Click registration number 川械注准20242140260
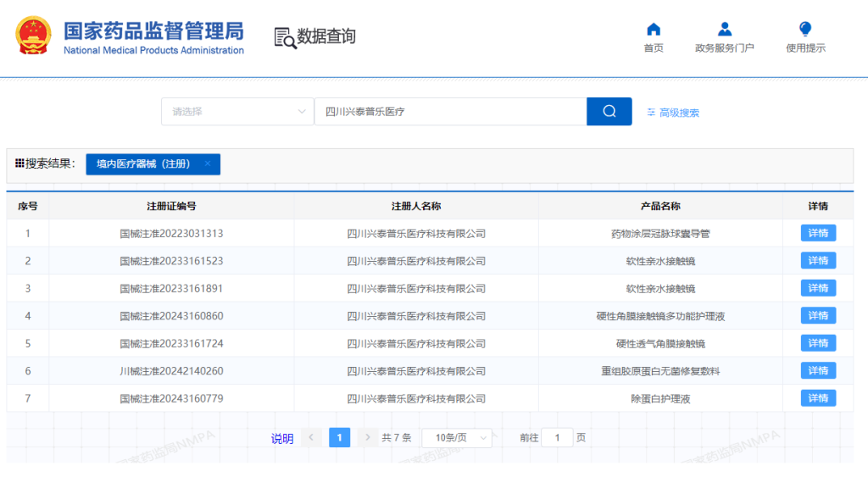 171,371
